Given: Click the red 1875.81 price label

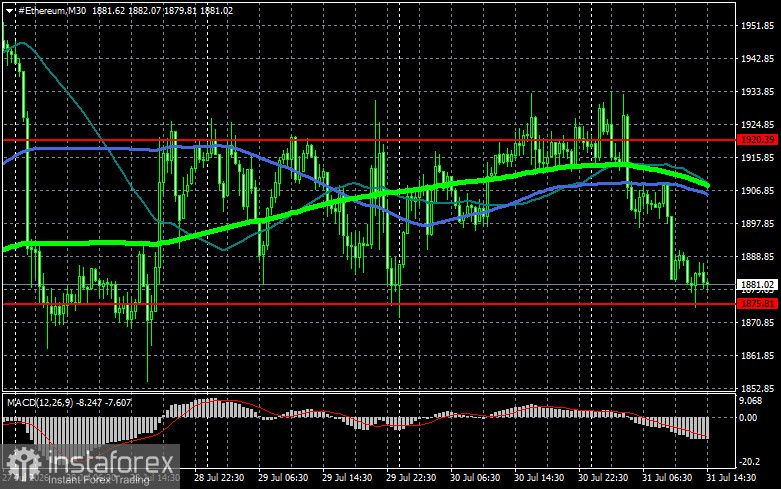Looking at the screenshot, I should [757, 303].
